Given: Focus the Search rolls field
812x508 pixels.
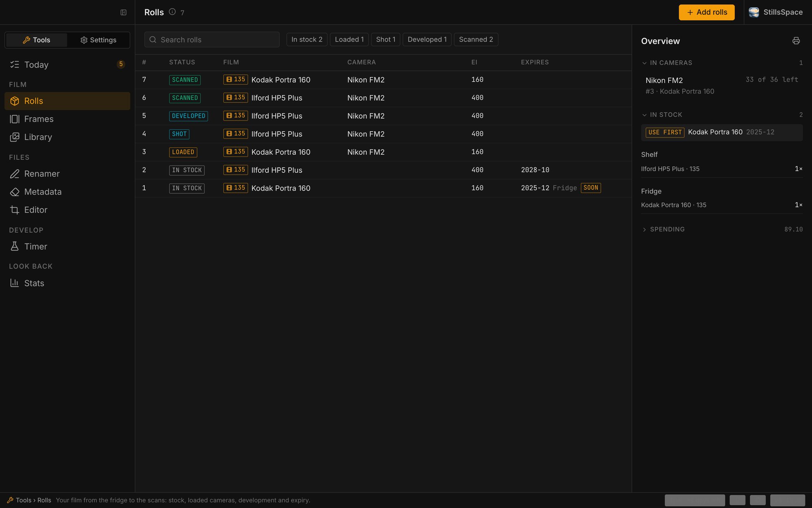Looking at the screenshot, I should 212,39.
